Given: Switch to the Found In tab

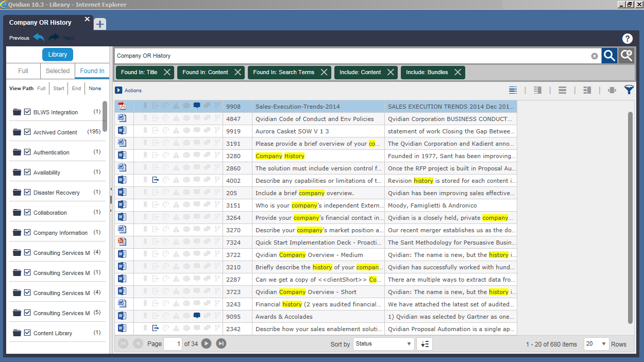Looking at the screenshot, I should coord(92,71).
